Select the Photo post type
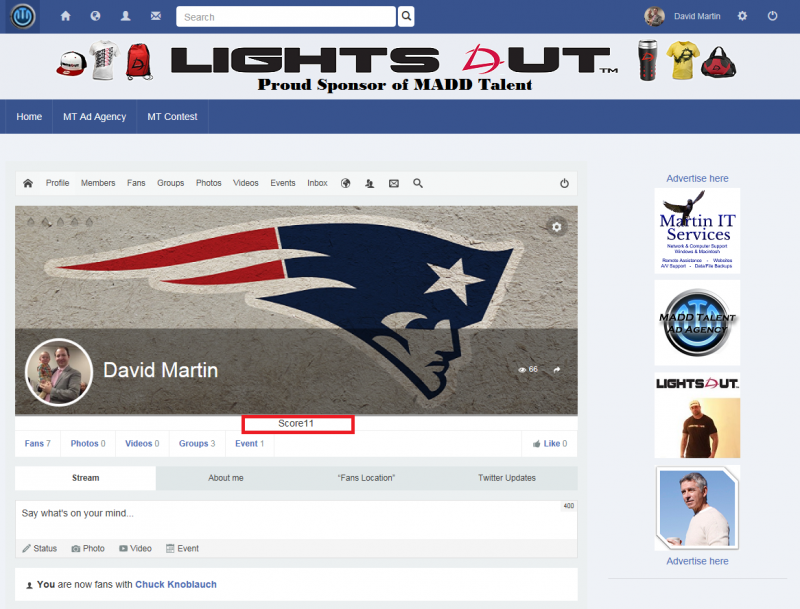The height and width of the screenshot is (609, 800). [88, 548]
